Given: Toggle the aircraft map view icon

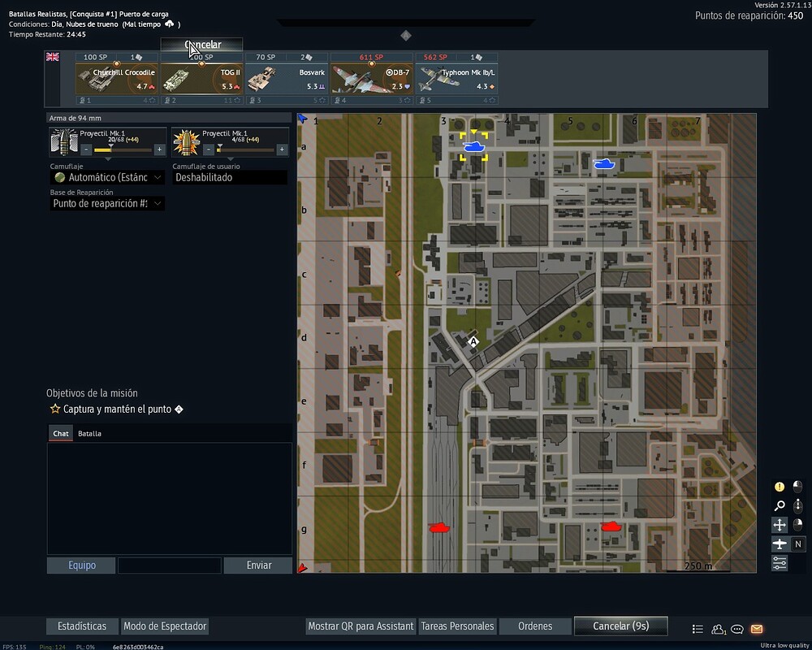Looking at the screenshot, I should click(x=780, y=544).
